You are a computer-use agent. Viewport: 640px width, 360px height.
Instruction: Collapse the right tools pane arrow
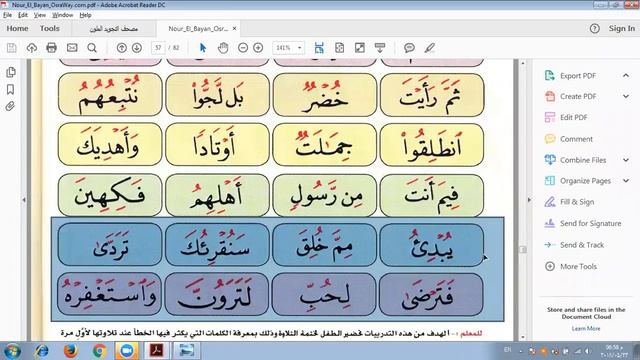coord(529,200)
